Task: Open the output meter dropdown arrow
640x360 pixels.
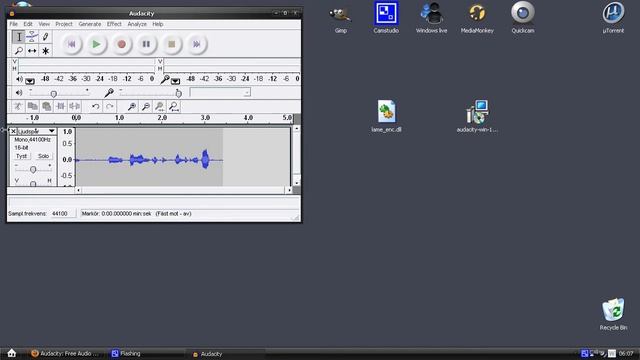Action: (x=30, y=81)
